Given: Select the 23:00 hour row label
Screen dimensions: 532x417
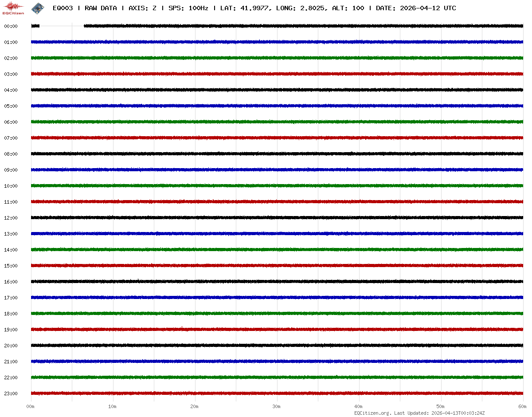Looking at the screenshot, I should [11, 393].
